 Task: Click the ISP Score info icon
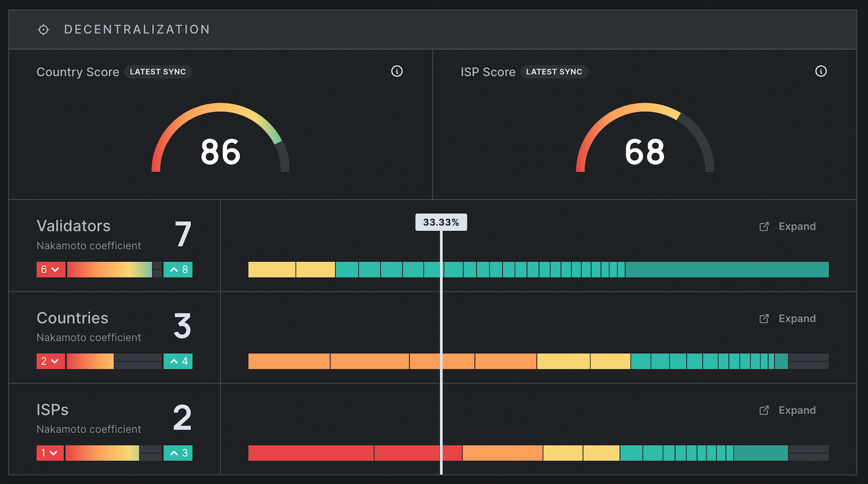coord(821,71)
